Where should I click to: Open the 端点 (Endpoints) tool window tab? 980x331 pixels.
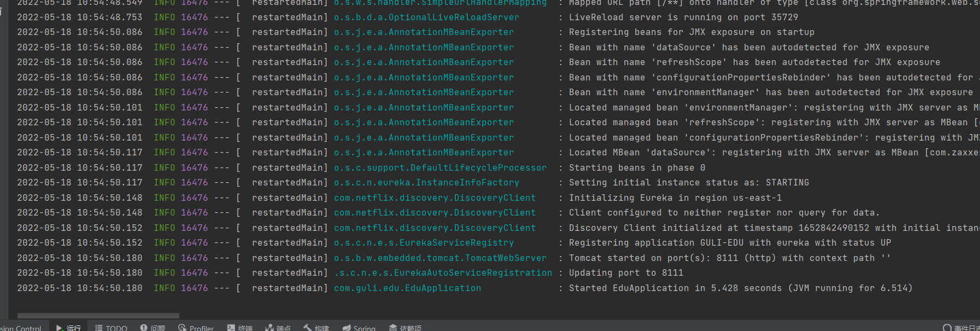(x=278, y=328)
